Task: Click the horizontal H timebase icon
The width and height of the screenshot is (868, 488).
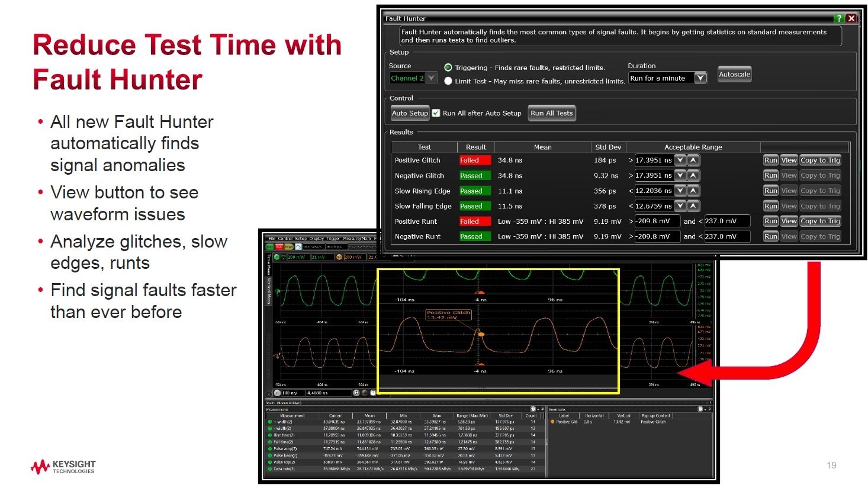Action: [x=277, y=393]
